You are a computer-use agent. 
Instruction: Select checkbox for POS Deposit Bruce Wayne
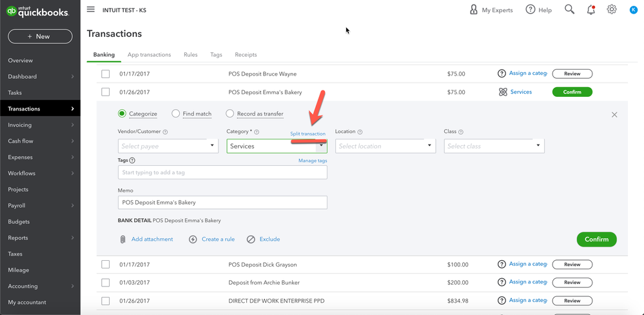coord(106,74)
